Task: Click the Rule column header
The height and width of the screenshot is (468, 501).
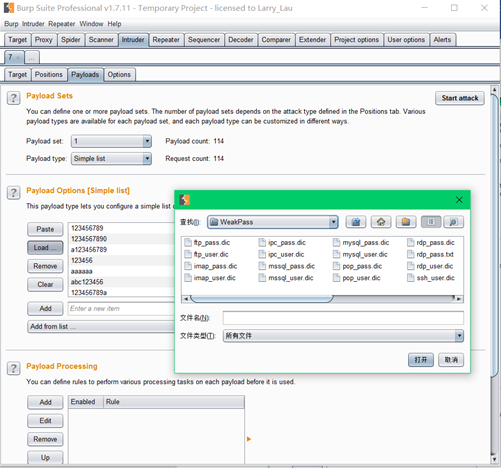Action: click(174, 402)
